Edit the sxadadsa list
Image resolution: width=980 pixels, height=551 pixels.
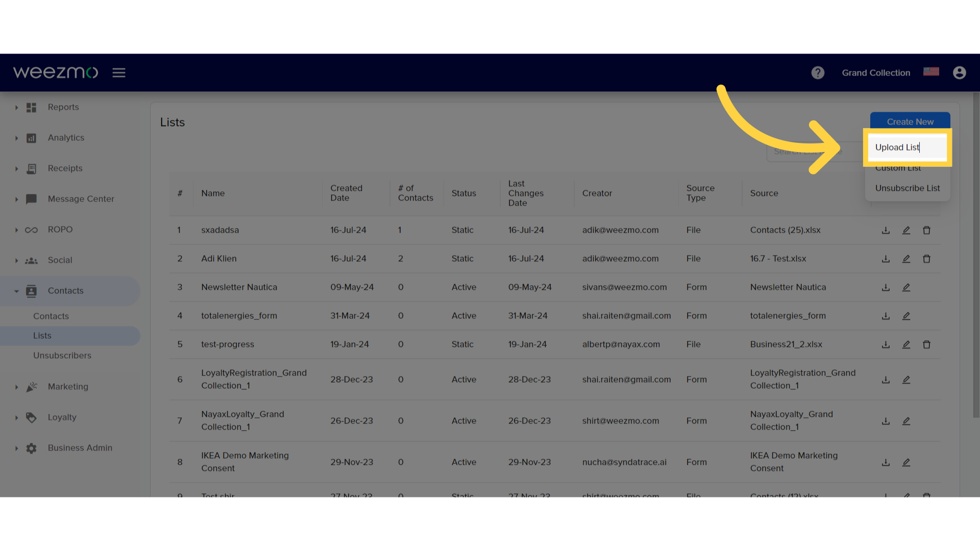point(906,230)
